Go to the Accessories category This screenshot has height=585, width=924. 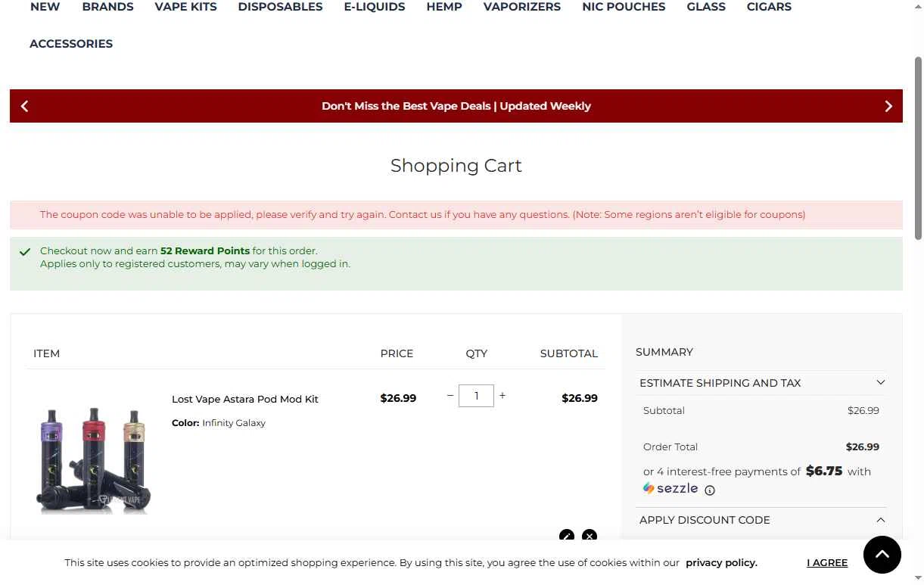[x=71, y=44]
